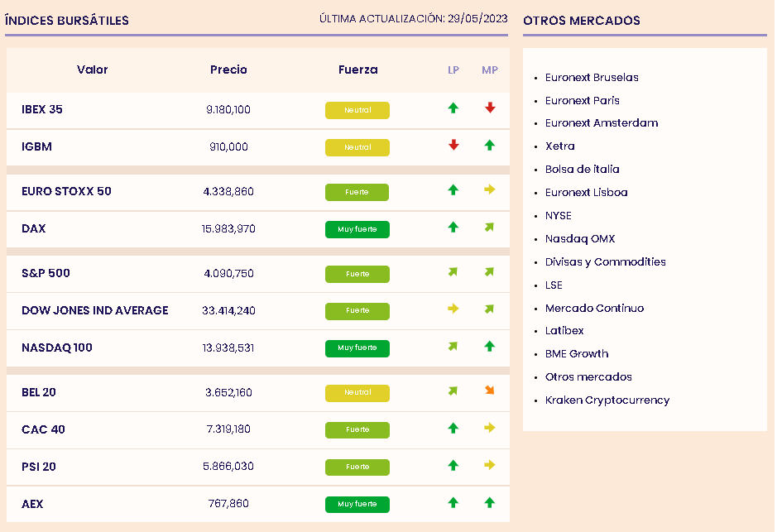The image size is (782, 532).
Task: Open Divisas y Commodities link
Action: (x=606, y=261)
